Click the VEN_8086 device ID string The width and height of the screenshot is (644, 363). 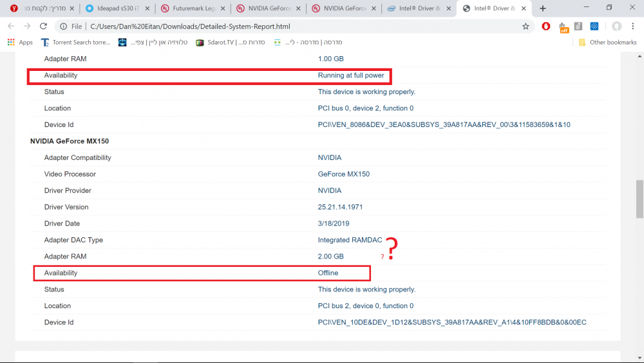point(444,124)
